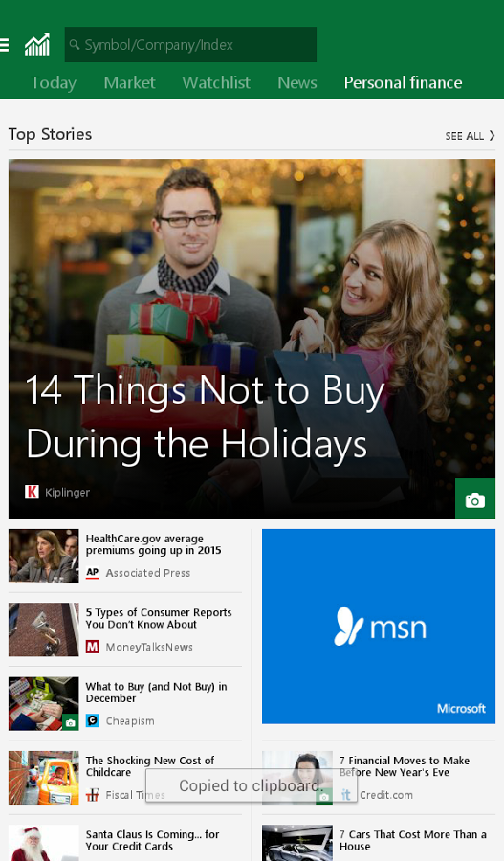Click the Cheapism source logo icon
504x861 pixels.
(x=92, y=720)
